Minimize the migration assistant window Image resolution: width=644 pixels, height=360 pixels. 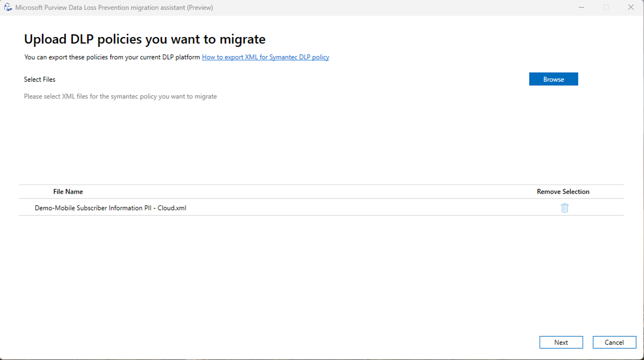[581, 7]
